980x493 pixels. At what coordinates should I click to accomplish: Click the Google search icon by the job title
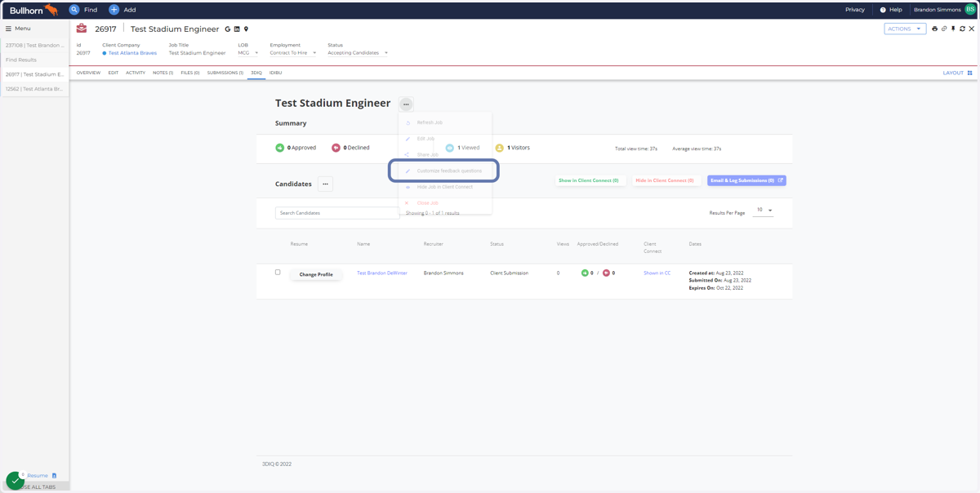(228, 29)
